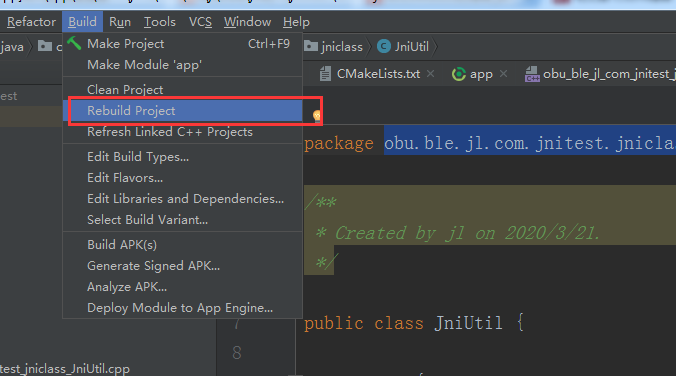Select Clean Project entry

183,90
